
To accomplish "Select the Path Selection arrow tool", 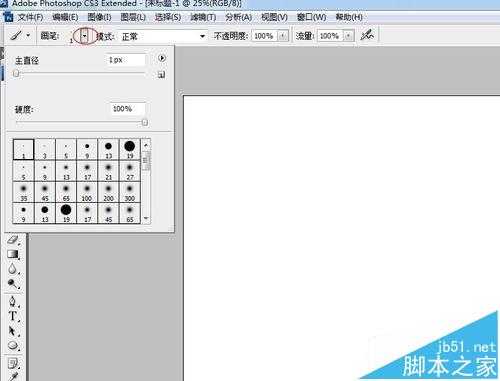I will tap(13, 331).
